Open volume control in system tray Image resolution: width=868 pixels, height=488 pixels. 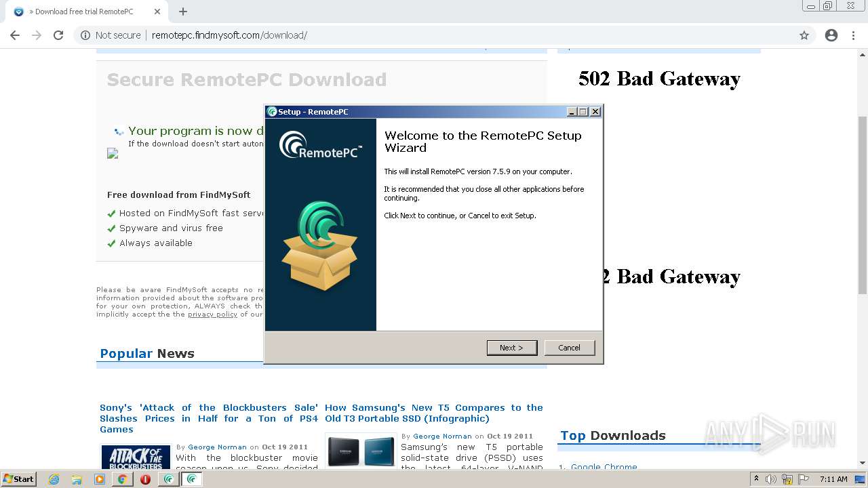point(771,479)
